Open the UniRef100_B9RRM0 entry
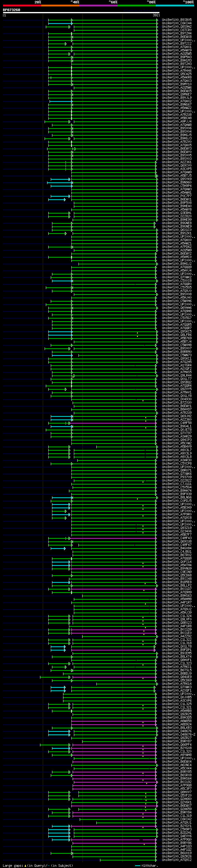 click(177, 352)
